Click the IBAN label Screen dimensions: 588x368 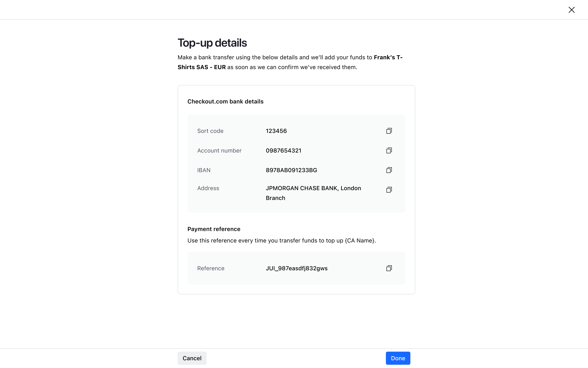pos(204,170)
